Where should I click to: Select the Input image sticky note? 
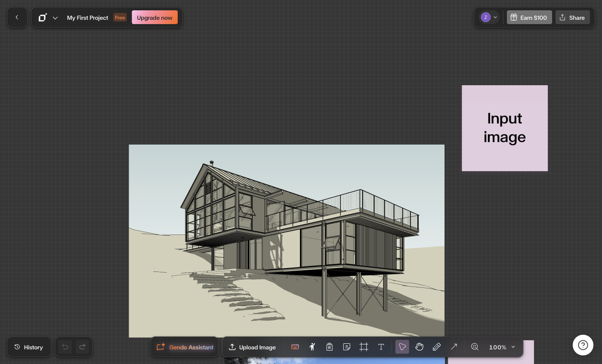[505, 128]
